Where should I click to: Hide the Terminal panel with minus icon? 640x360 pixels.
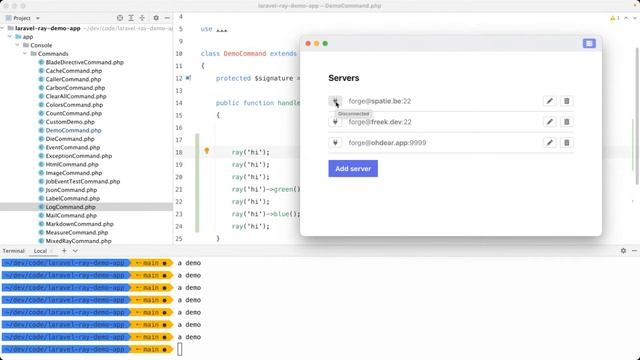click(x=634, y=251)
